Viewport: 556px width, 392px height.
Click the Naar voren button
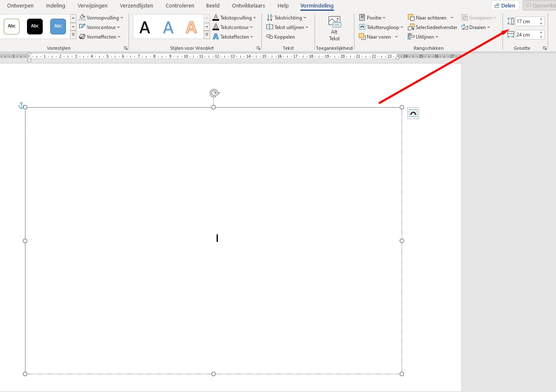tap(375, 37)
